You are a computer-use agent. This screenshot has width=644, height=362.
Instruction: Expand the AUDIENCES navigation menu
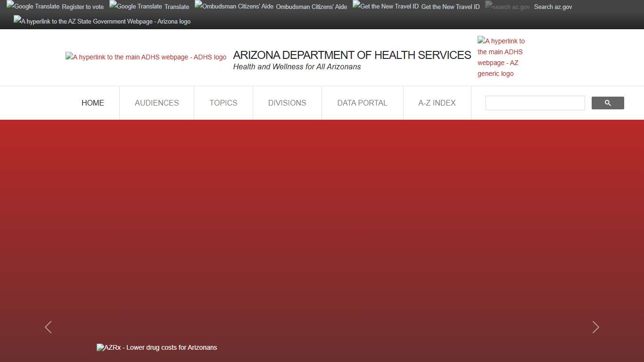click(x=157, y=103)
